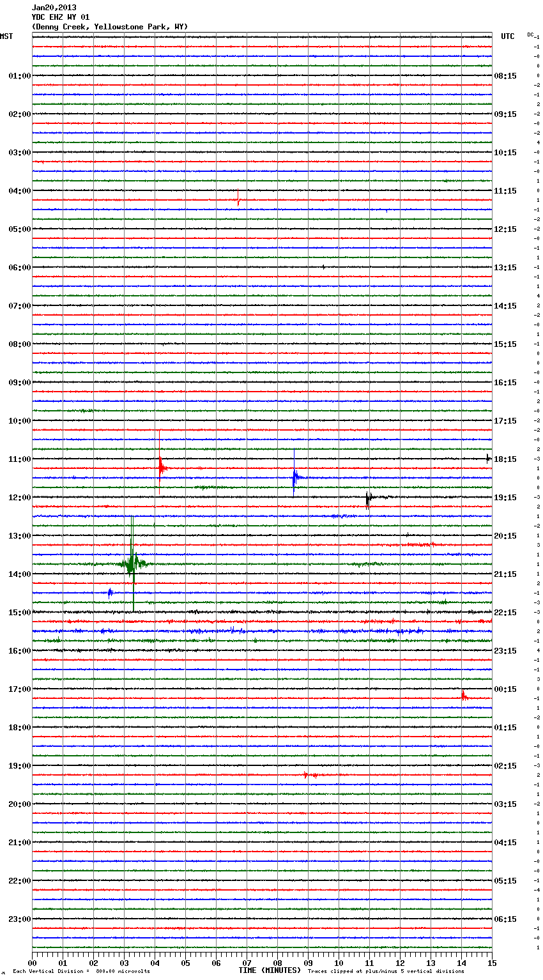
Task: Click the 13:15 UTC time label
Action: point(505,268)
